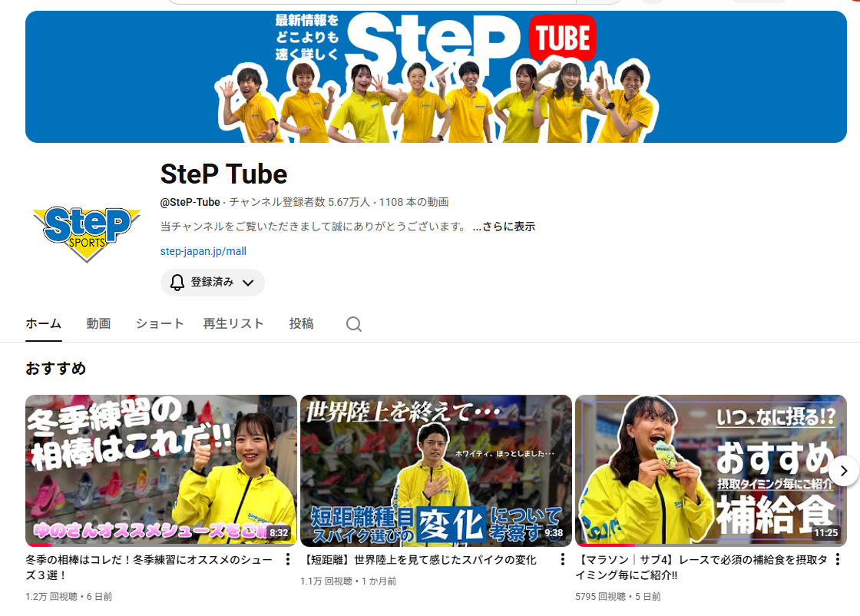Open three-dot menu for 【マラソン｜サブ4】 video
Screen dimensions: 860x616
coord(838,560)
